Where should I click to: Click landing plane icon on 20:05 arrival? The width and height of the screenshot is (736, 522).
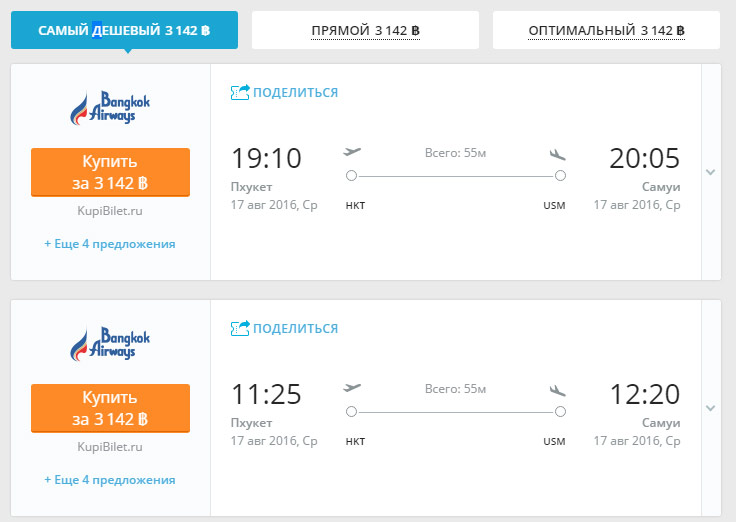558,153
